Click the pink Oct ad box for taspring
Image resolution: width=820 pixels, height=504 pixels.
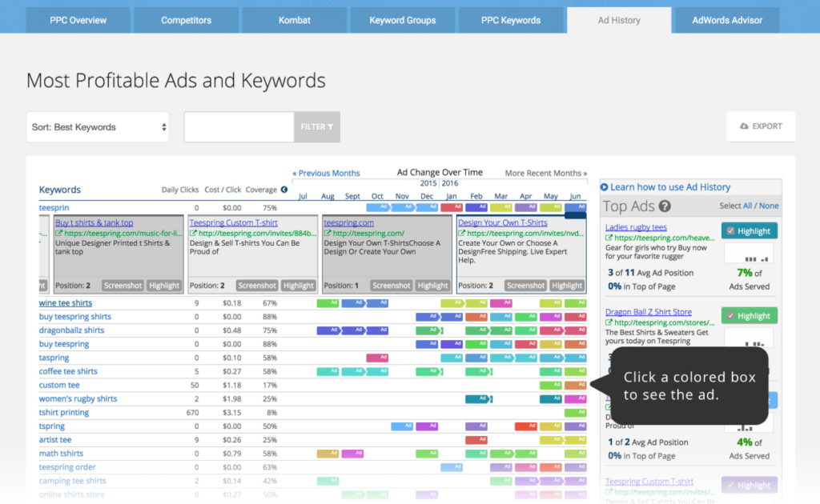click(x=377, y=358)
